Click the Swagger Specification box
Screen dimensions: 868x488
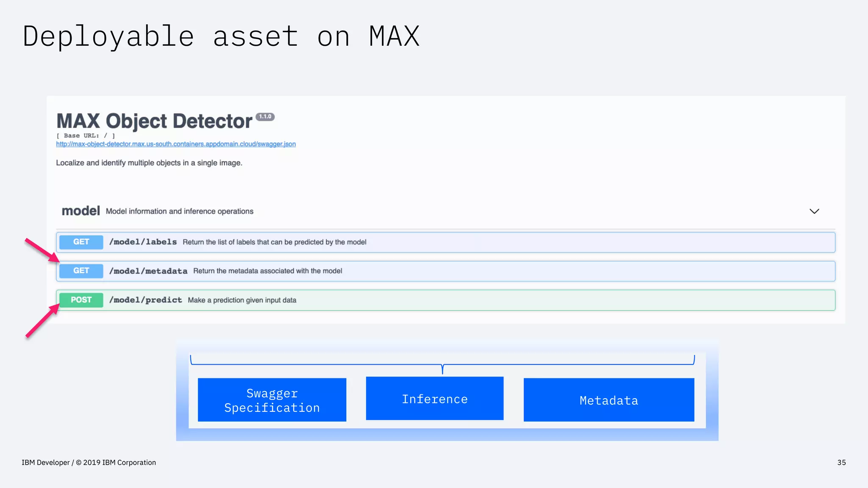[272, 400]
